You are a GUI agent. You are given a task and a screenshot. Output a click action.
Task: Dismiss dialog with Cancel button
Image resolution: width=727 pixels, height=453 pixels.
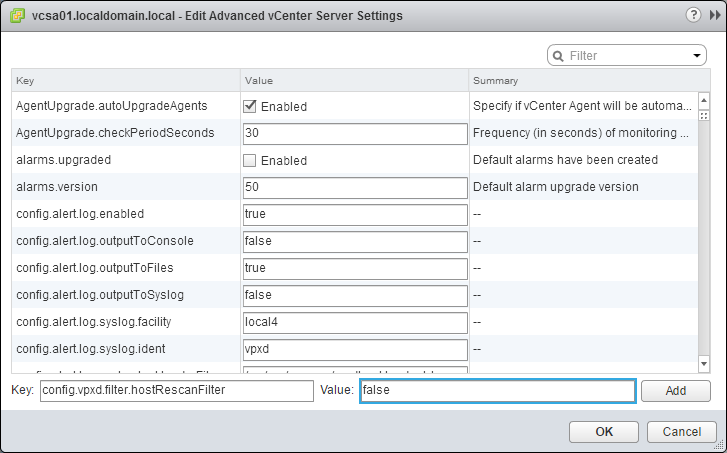(x=682, y=432)
